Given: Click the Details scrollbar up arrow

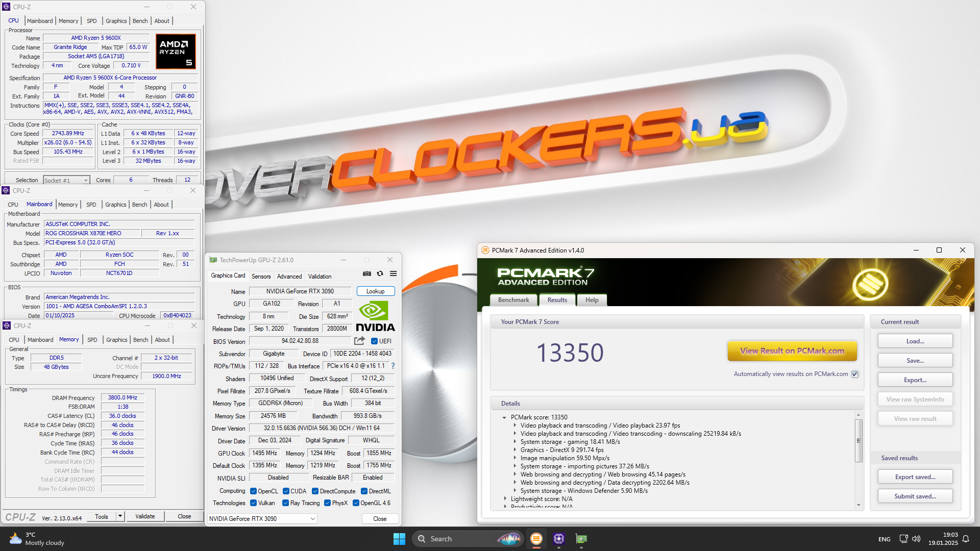Looking at the screenshot, I should tap(859, 415).
